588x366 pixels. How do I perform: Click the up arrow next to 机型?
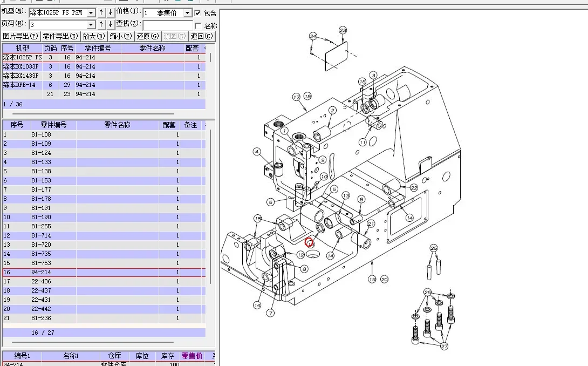[x=101, y=13]
